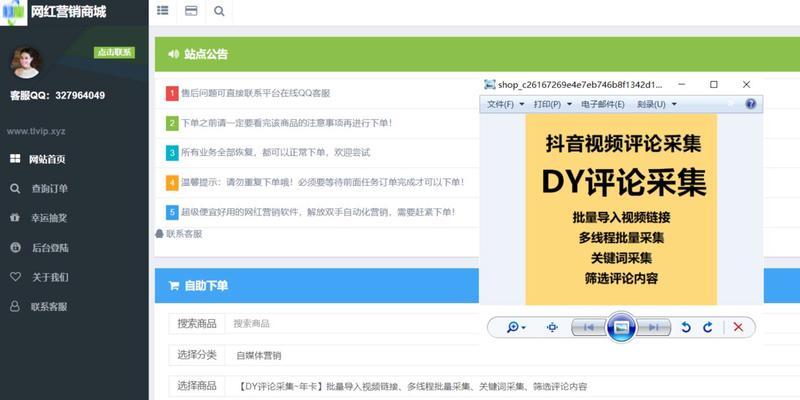800x400 pixels.
Task: Click the grid icon beside 网站首页
Action: tap(15, 159)
